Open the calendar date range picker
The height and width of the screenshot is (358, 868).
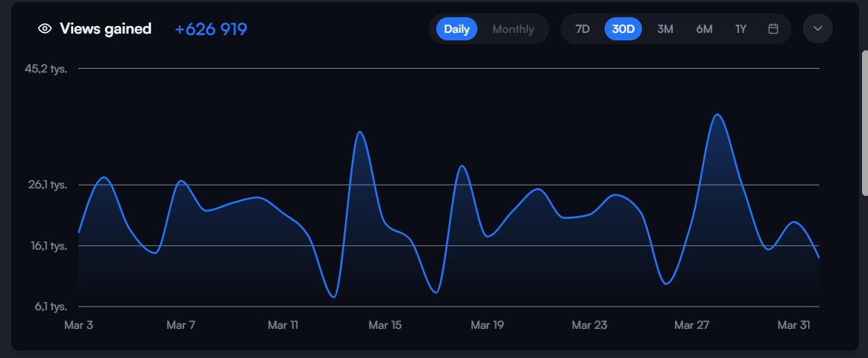point(773,28)
